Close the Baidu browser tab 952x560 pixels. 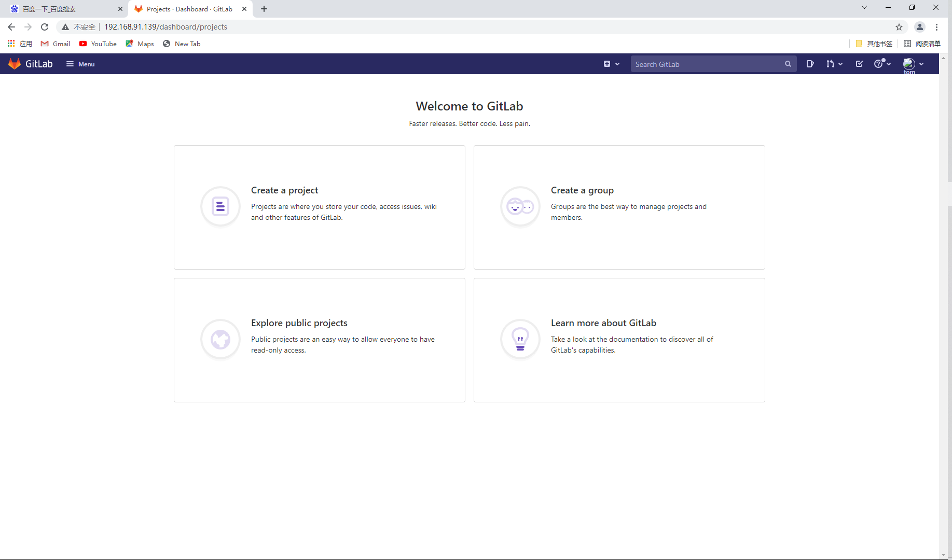click(120, 9)
